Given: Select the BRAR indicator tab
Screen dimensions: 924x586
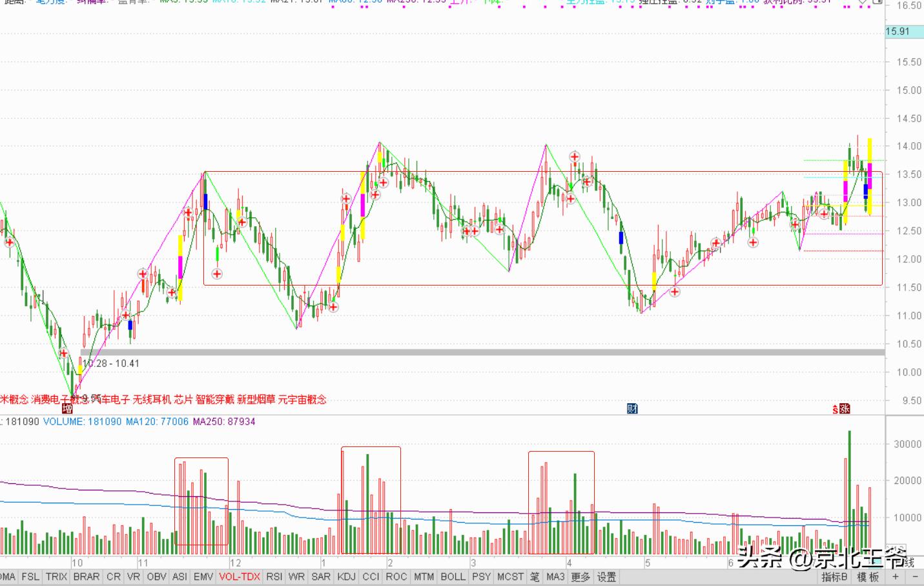Looking at the screenshot, I should [87, 577].
